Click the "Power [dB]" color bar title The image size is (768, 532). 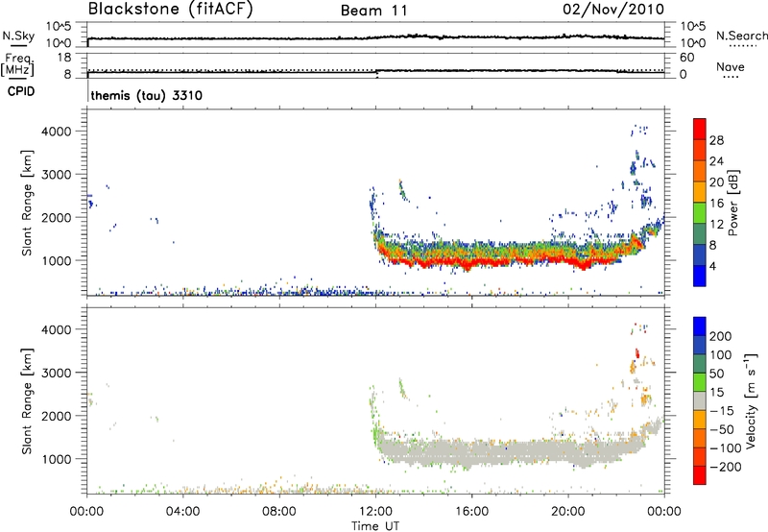pos(733,203)
